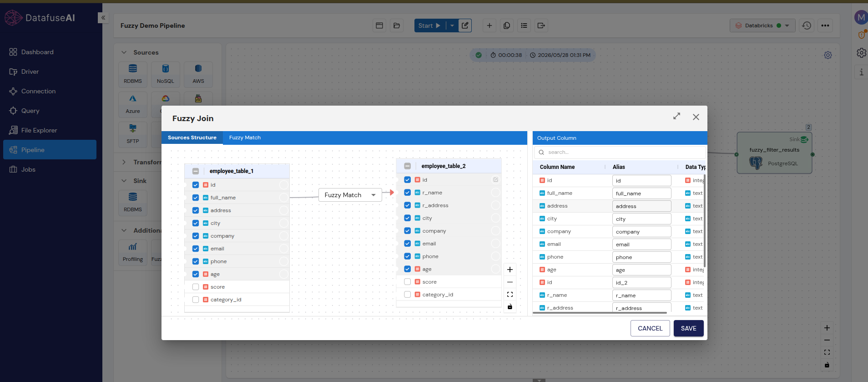Switch to the Sources Structure tab
The width and height of the screenshot is (868, 382).
(x=192, y=138)
